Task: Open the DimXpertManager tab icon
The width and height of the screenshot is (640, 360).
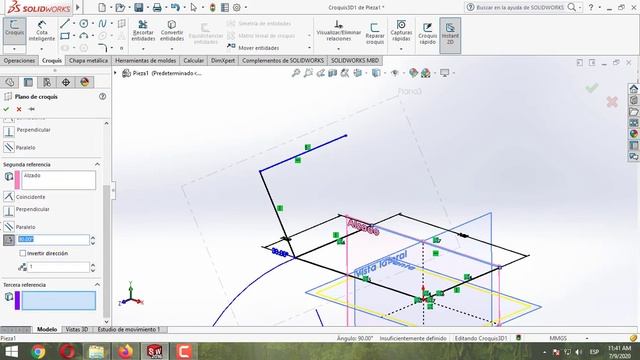Action: point(66,82)
